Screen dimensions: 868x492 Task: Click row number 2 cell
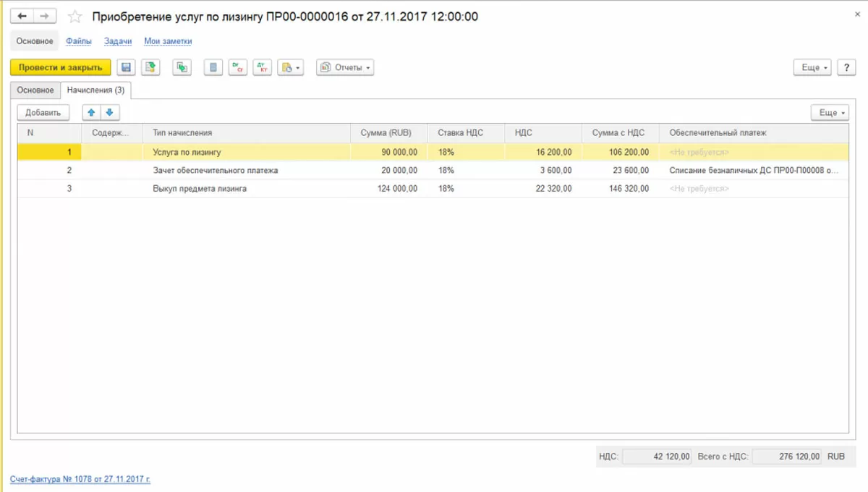pyautogui.click(x=49, y=170)
